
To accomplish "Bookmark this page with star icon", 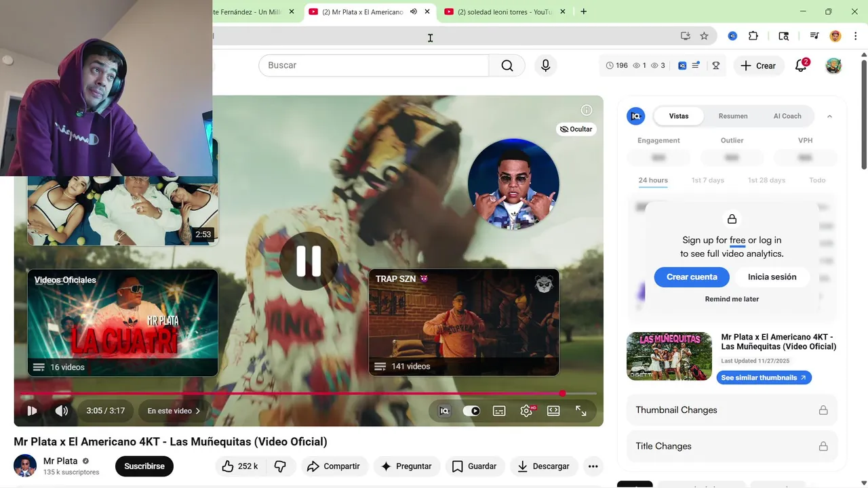I will [x=704, y=37].
